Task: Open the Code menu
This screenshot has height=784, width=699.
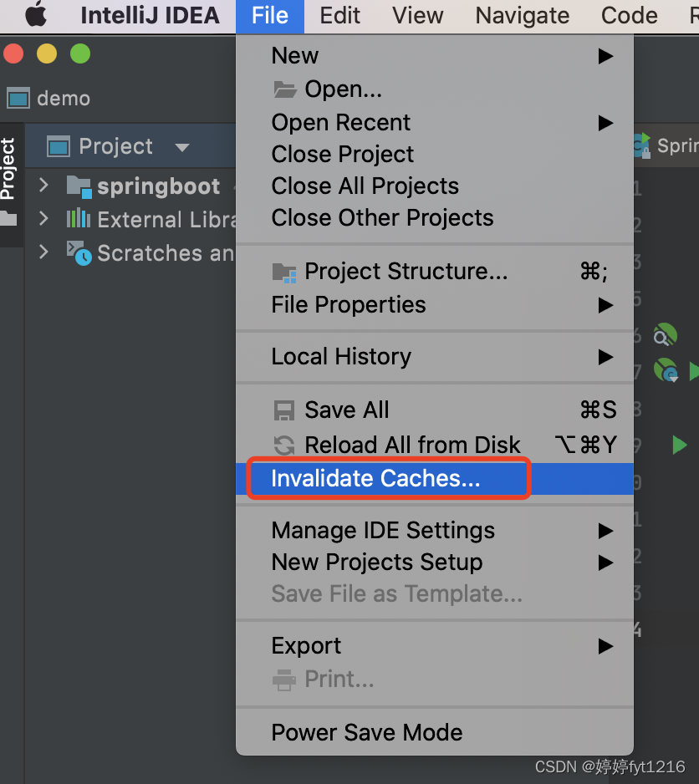Action: click(x=629, y=16)
